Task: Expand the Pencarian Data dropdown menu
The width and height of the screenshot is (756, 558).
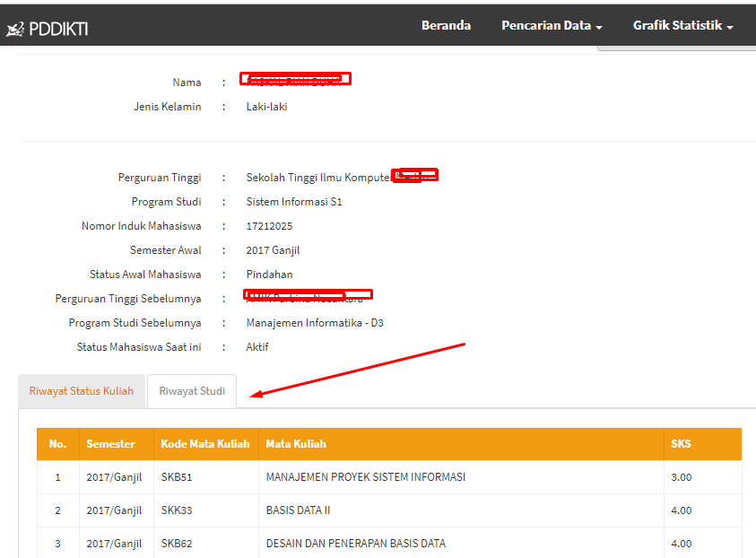Action: pyautogui.click(x=552, y=25)
